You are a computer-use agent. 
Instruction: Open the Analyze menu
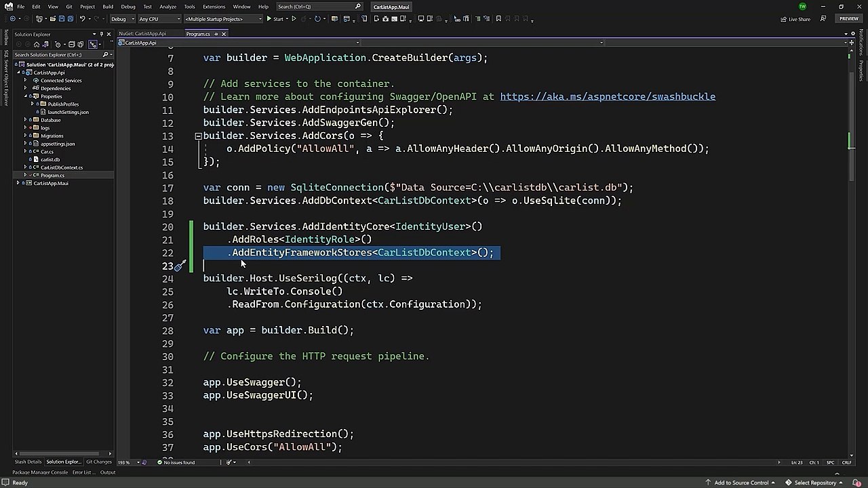pyautogui.click(x=167, y=7)
